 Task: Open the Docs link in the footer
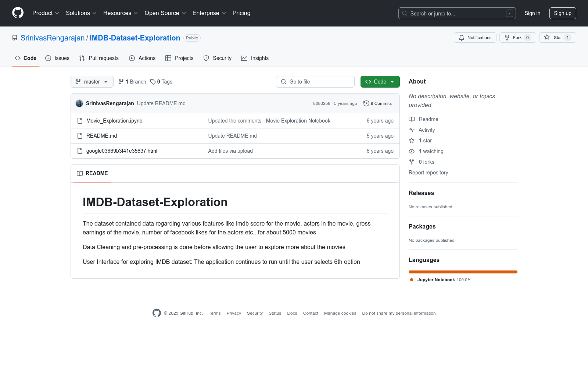[292, 313]
